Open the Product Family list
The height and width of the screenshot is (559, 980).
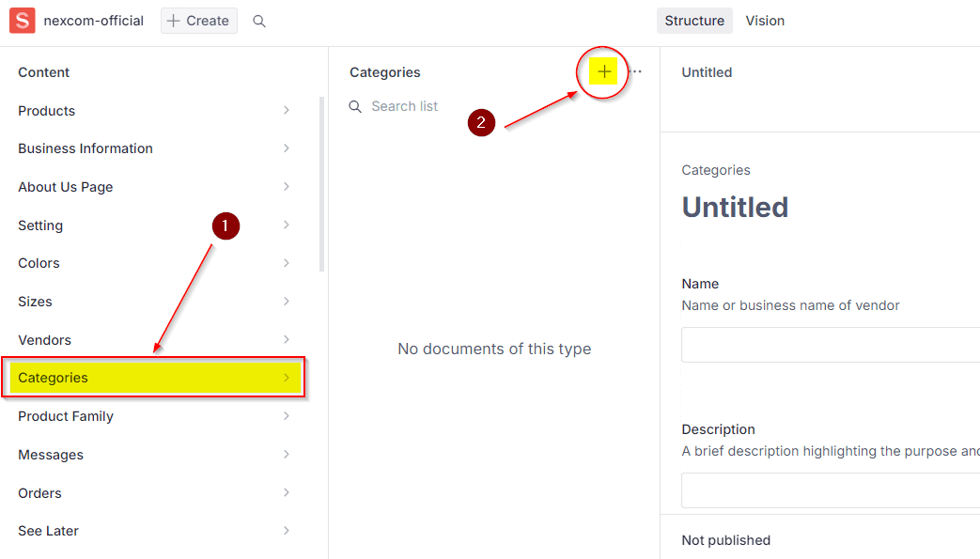66,416
